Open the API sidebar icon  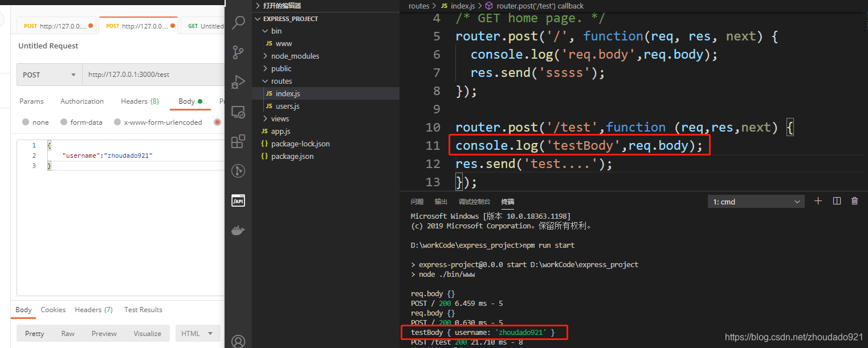coord(238,200)
